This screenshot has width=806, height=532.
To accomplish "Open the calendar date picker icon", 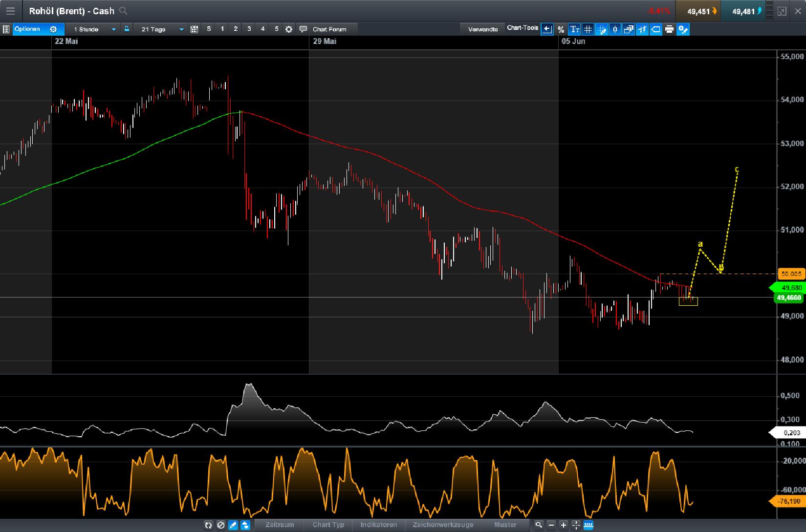I will coord(195,29).
